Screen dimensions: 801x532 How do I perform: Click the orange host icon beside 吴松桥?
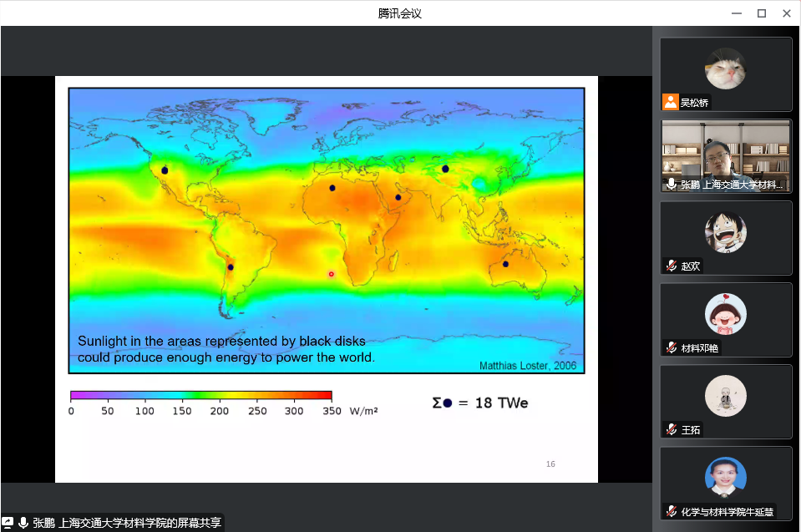tap(670, 102)
